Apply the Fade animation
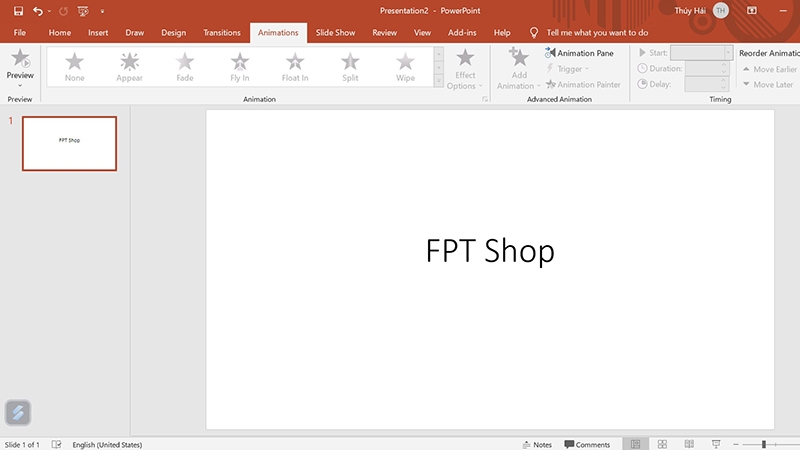Image resolution: width=800 pixels, height=450 pixels. point(185,67)
